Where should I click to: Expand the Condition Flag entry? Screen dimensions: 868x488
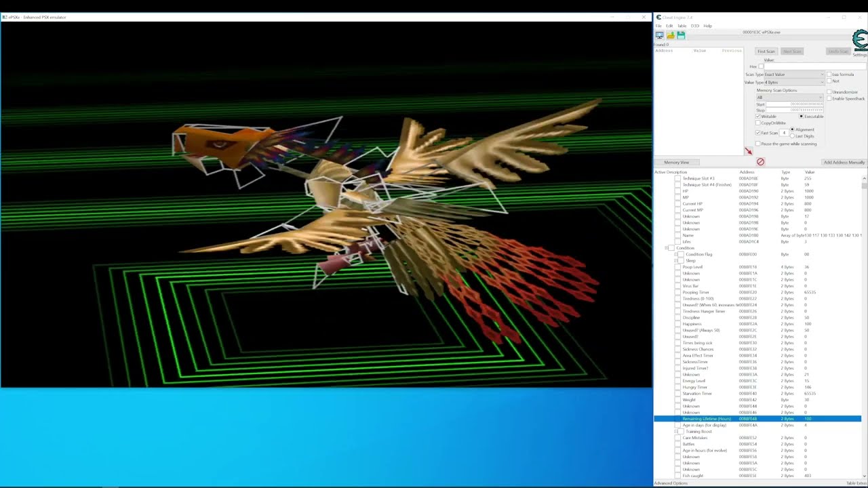pos(675,254)
